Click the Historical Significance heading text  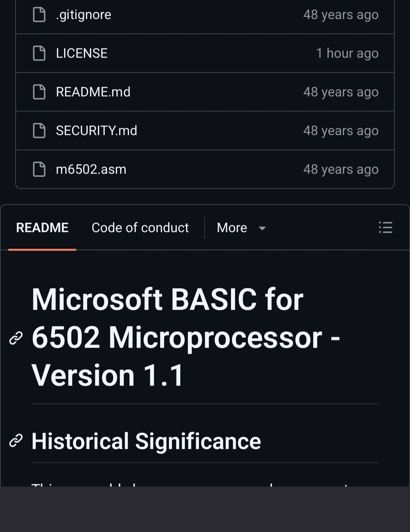pos(146,441)
